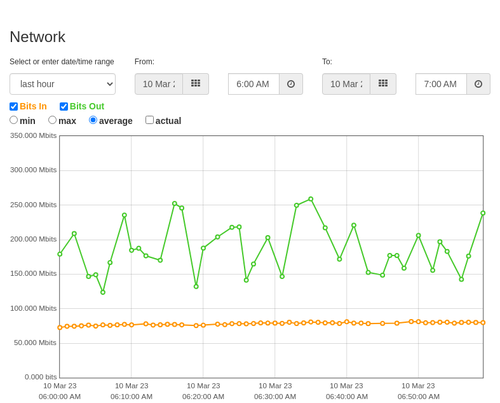Toggle the Bits Out checkbox
Screen dimensions: 500x403
(x=64, y=106)
